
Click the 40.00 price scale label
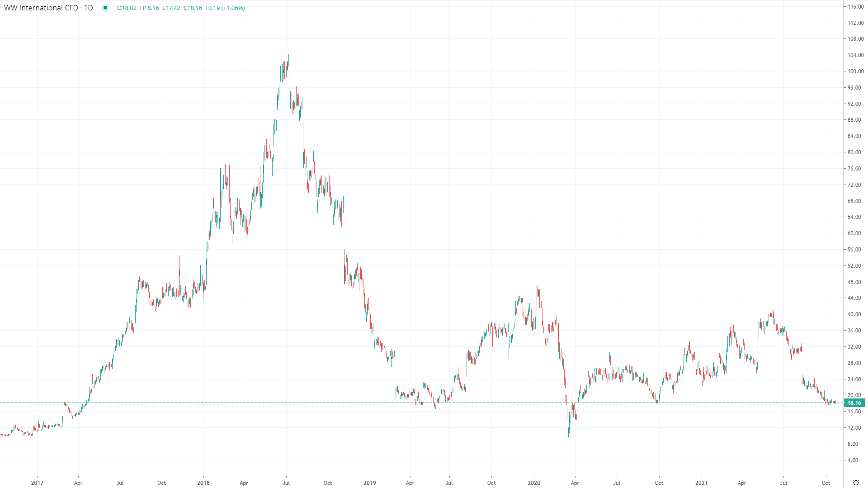pyautogui.click(x=854, y=314)
